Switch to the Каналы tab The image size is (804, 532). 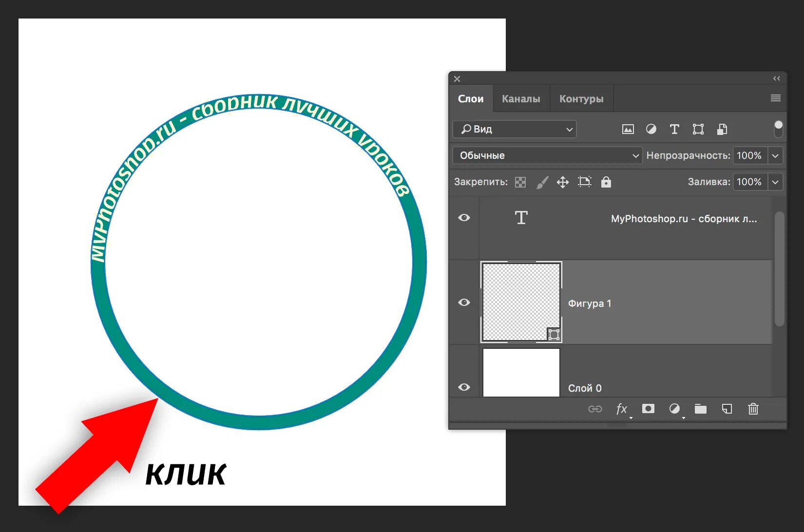521,99
